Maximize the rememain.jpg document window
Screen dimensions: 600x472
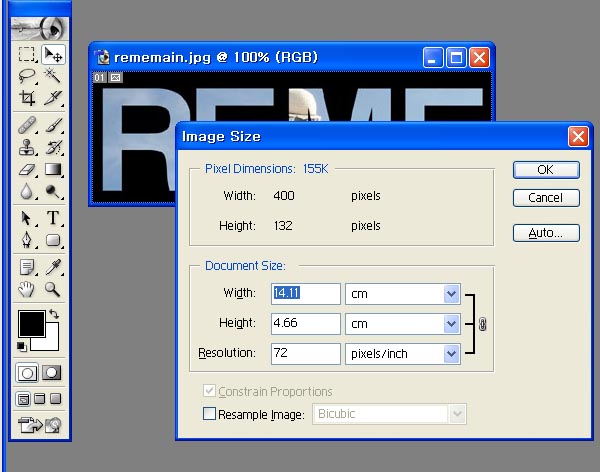click(456, 58)
